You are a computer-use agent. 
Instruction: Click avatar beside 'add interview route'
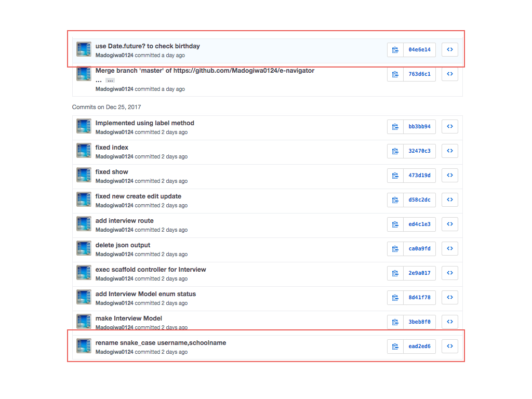click(84, 224)
